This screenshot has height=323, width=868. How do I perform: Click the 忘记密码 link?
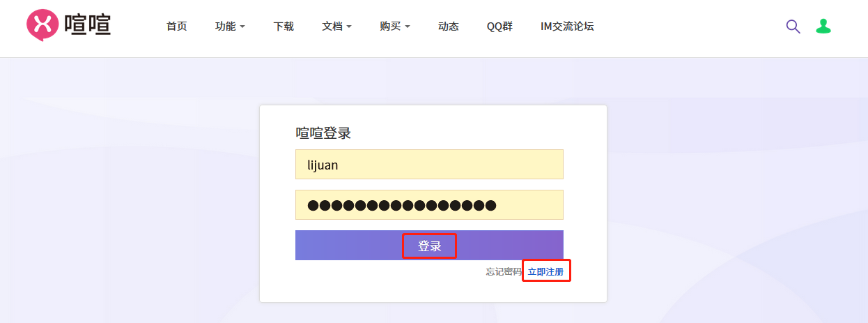pos(503,271)
